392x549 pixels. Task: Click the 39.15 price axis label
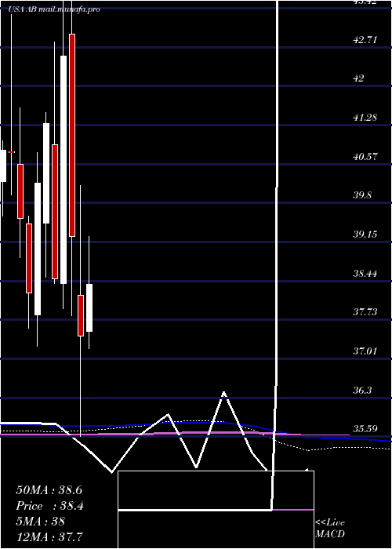point(365,235)
